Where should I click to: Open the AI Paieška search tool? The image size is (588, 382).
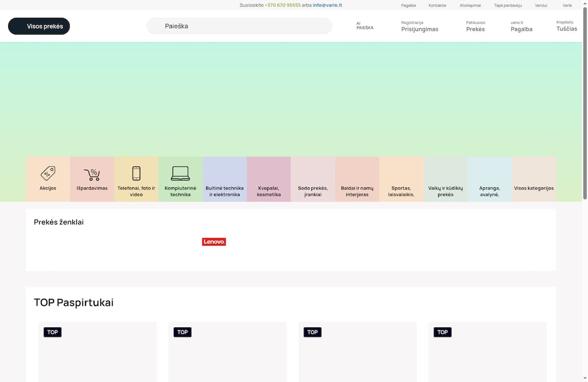[365, 25]
